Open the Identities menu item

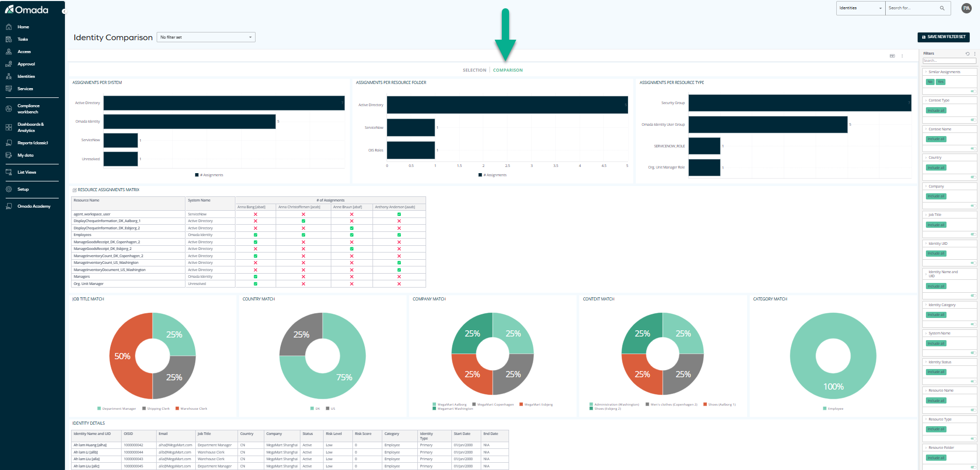[26, 76]
